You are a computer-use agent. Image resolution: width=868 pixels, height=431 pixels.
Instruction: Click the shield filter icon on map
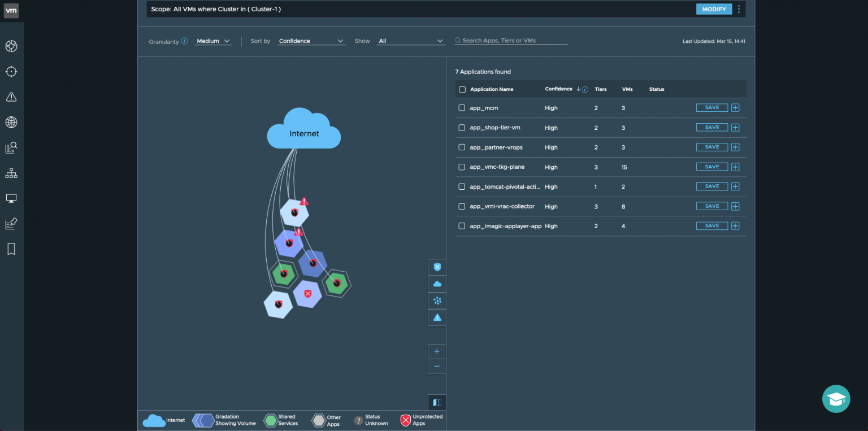437,267
